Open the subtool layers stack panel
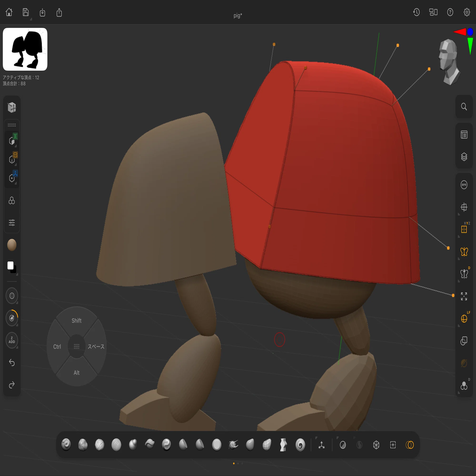 click(x=464, y=157)
